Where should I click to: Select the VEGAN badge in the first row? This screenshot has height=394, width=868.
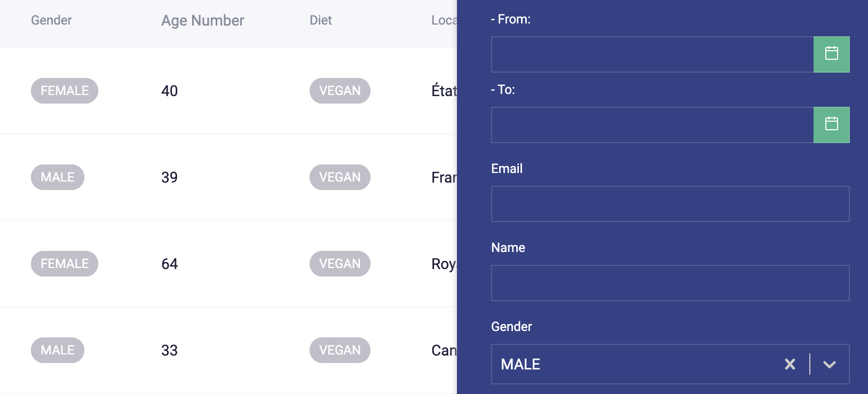tap(340, 90)
